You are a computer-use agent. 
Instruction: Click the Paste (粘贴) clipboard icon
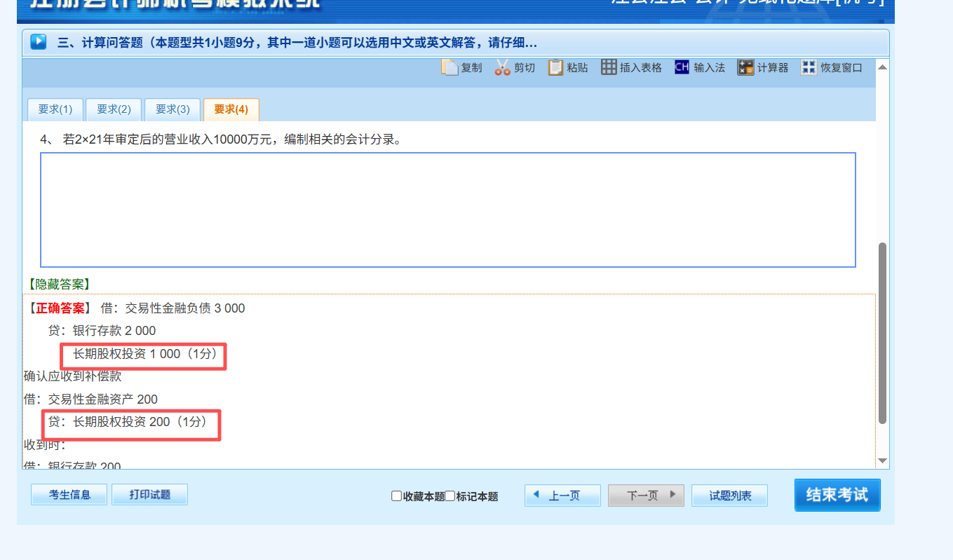point(555,67)
